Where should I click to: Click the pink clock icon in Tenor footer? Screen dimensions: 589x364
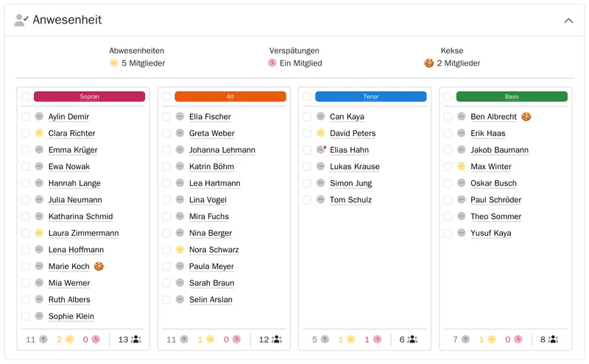coord(377,339)
